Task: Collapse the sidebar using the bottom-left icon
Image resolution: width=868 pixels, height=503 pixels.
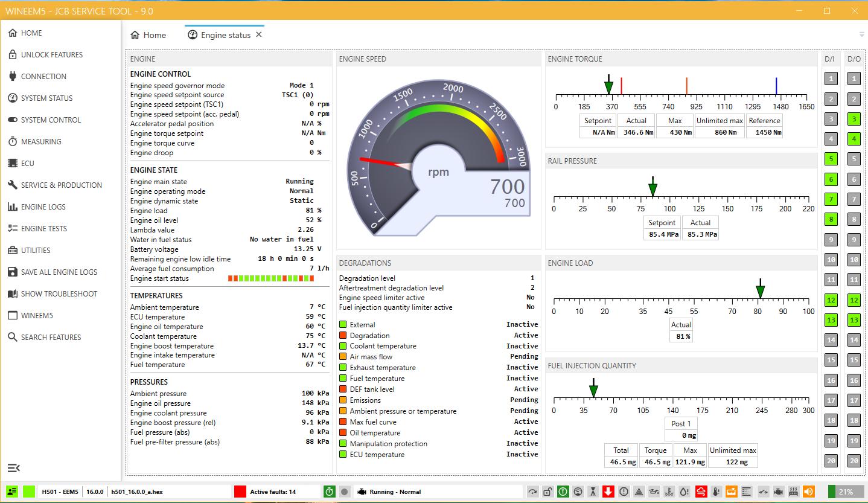Action: click(x=13, y=467)
